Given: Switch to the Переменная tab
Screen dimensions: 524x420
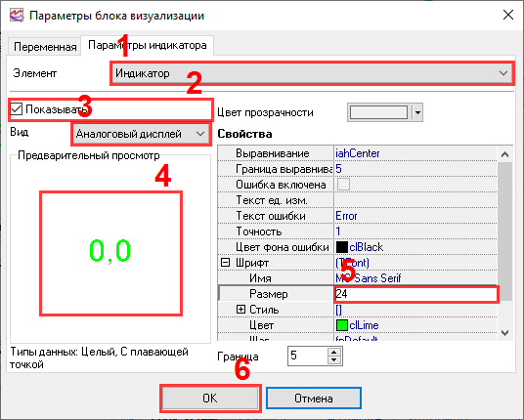Looking at the screenshot, I should coord(45,47).
